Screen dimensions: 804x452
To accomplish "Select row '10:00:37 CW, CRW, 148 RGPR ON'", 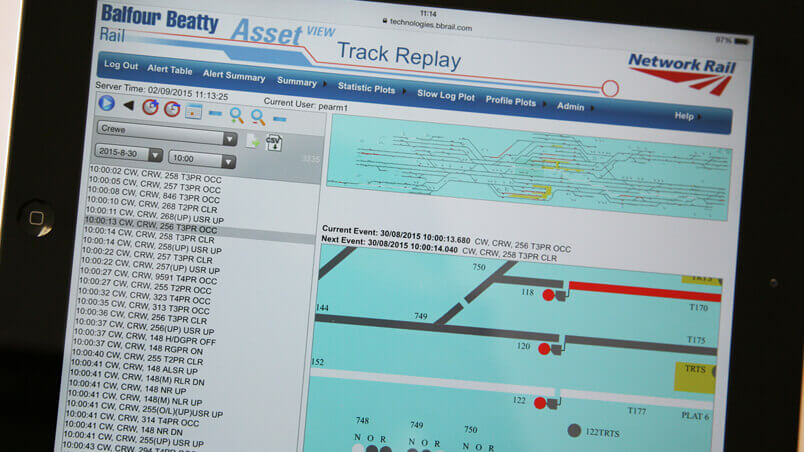I will click(x=137, y=346).
